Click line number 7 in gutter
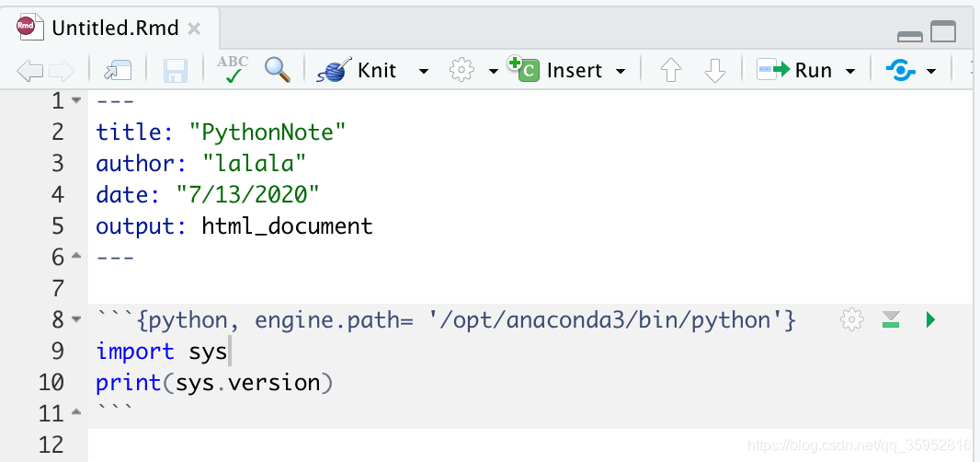The height and width of the screenshot is (462, 980). click(x=58, y=289)
